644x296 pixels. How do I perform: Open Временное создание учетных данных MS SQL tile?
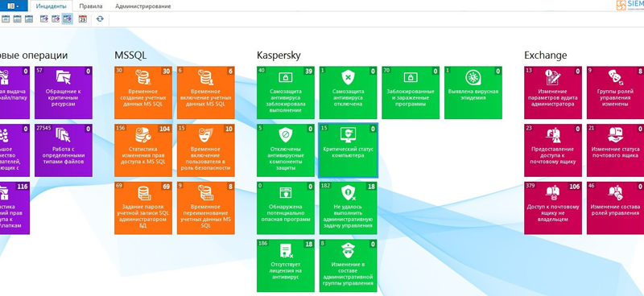(143, 92)
